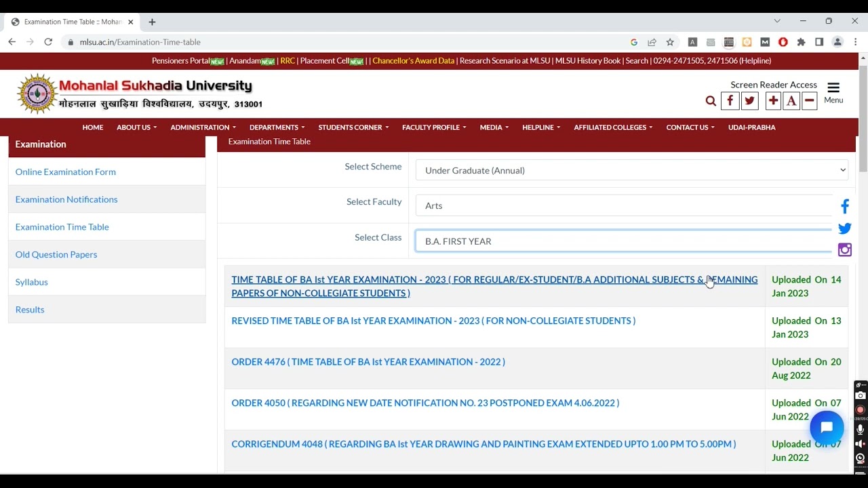The width and height of the screenshot is (868, 488).
Task: Click the floating Facebook share icon
Action: click(845, 206)
